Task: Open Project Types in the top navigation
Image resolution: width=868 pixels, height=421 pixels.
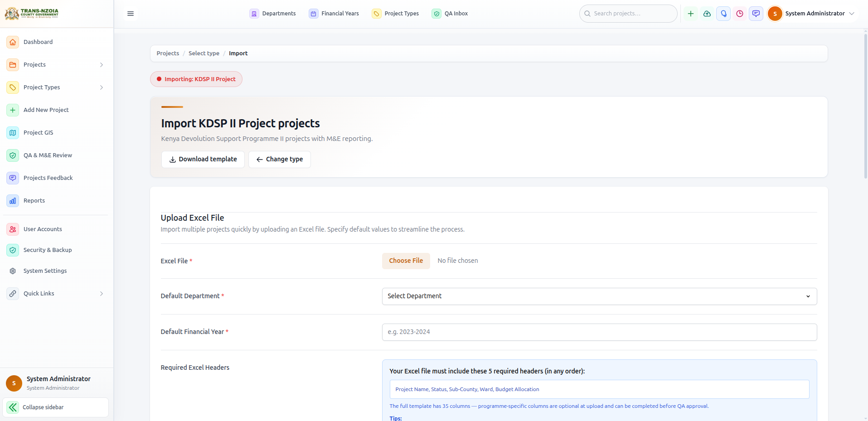Action: 395,14
